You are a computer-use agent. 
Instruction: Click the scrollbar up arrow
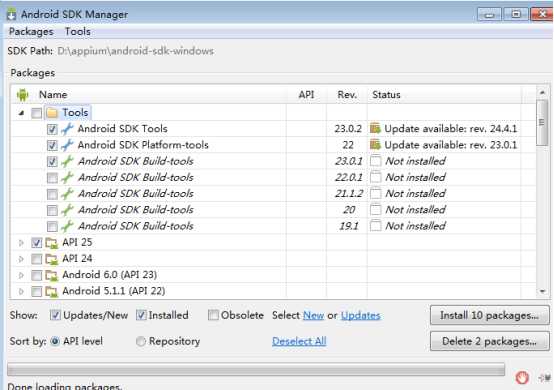[x=542, y=92]
